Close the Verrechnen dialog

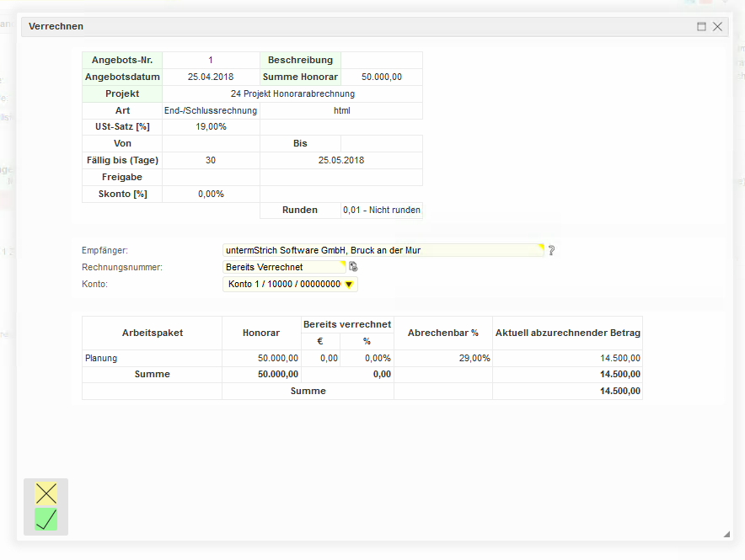[718, 27]
